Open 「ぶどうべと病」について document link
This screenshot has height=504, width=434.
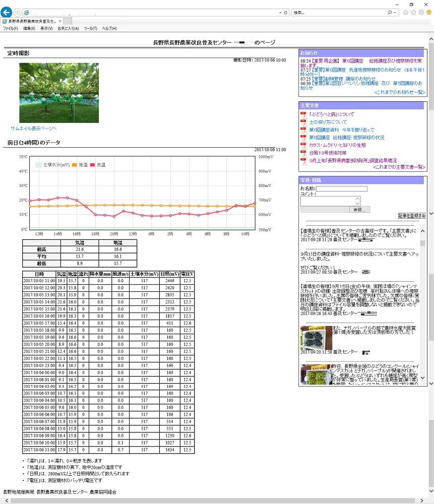[332, 114]
